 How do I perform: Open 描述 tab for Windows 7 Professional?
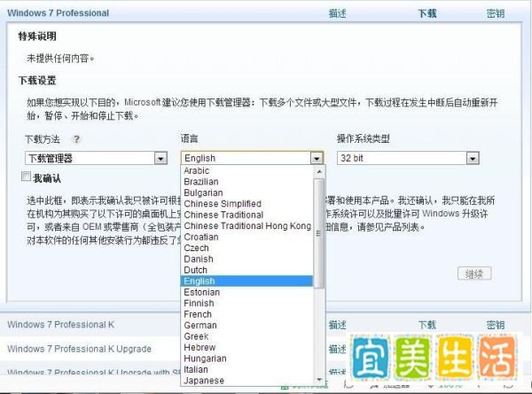click(338, 13)
